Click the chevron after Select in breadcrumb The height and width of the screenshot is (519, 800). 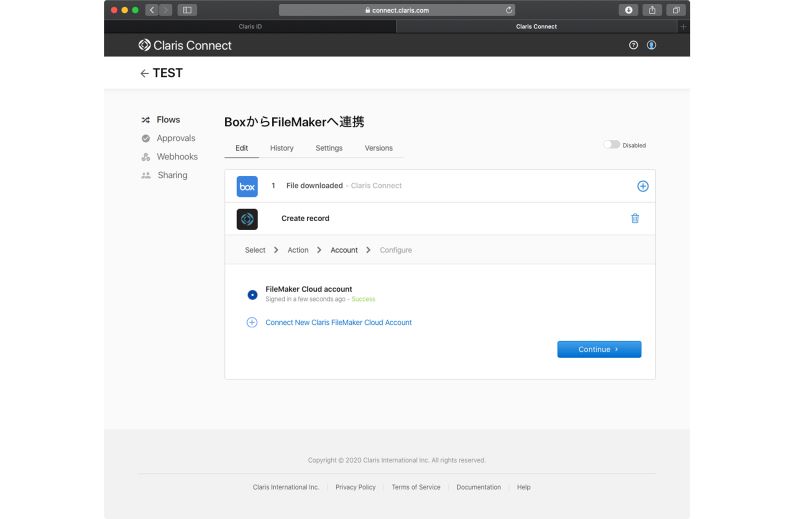pyautogui.click(x=276, y=250)
